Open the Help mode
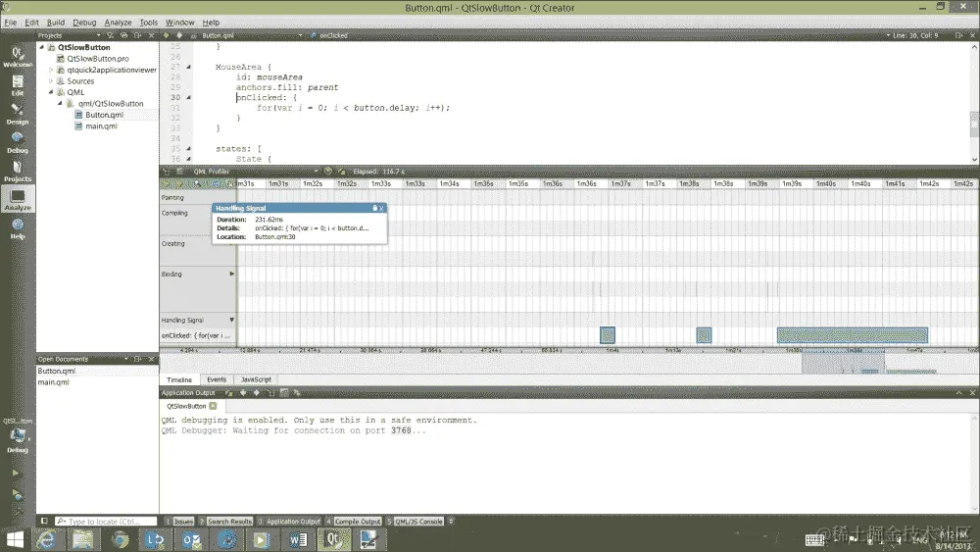The height and width of the screenshot is (552, 980). pos(18,228)
